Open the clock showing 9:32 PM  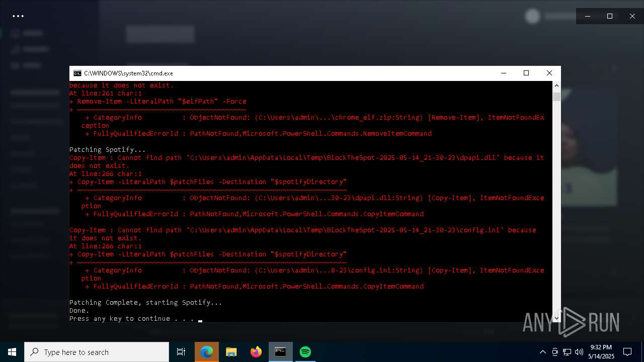[601, 352]
